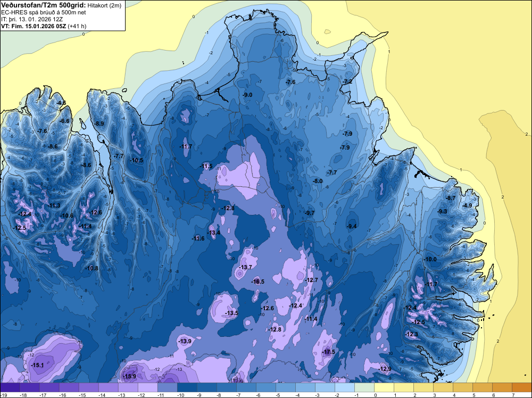The width and height of the screenshot is (532, 398).
Task: Select the -11.3 value in the Westfjords
Action: [x=54, y=205]
